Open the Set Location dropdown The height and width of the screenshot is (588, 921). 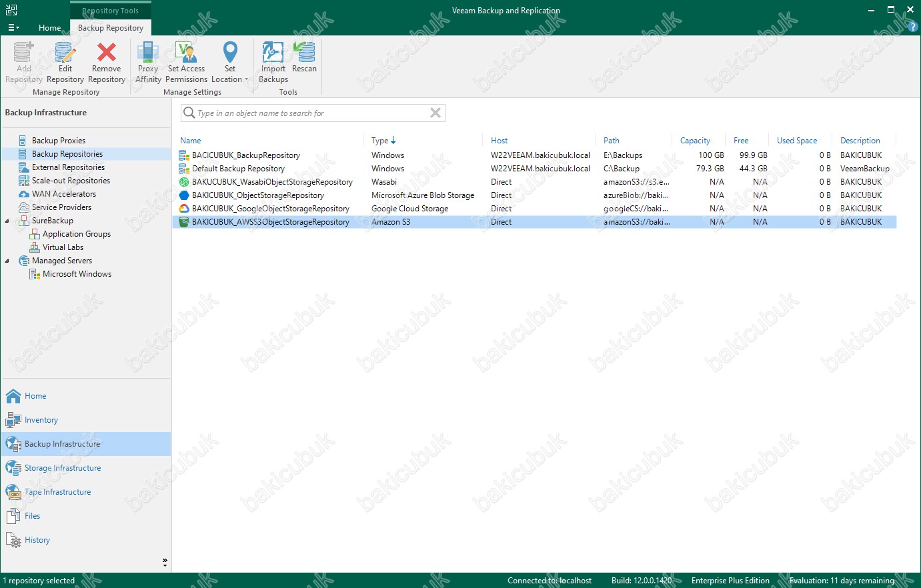[229, 62]
